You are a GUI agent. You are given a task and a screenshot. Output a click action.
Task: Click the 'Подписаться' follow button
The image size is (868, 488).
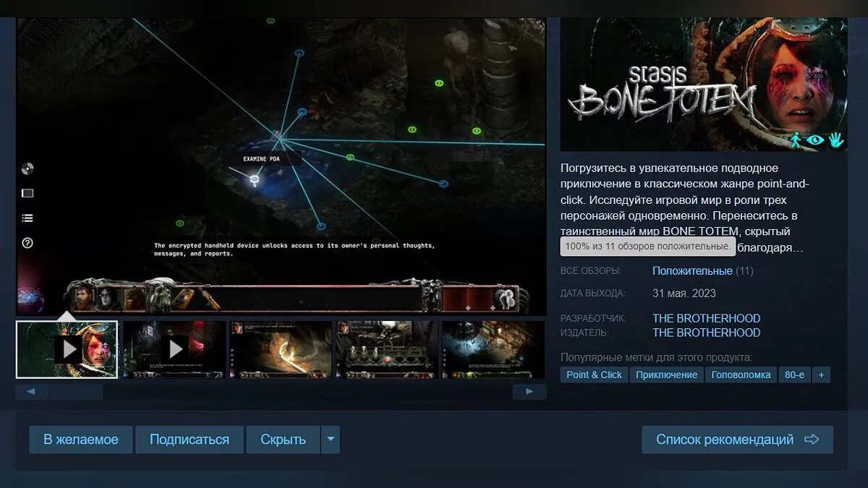[190, 440]
